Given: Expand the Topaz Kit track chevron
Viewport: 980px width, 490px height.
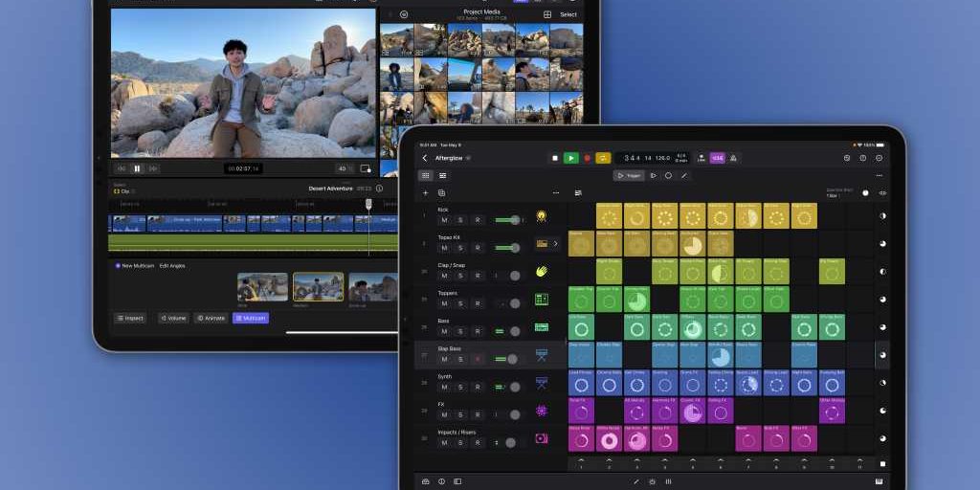Looking at the screenshot, I should tap(556, 244).
